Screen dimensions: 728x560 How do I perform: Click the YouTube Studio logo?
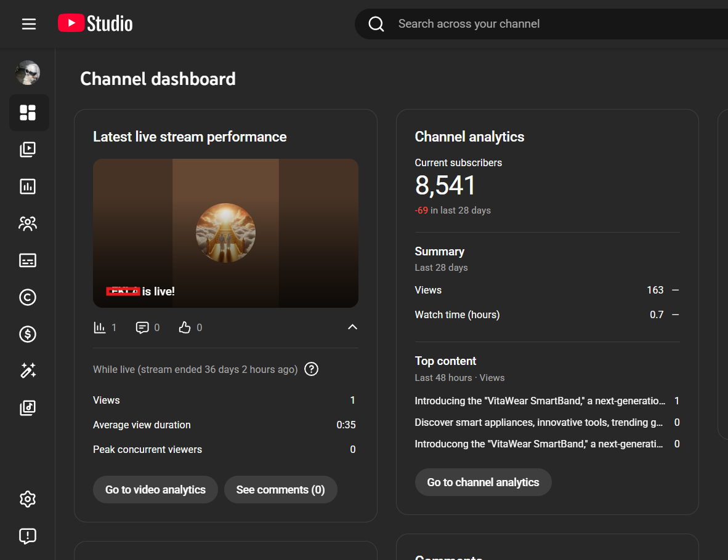[95, 24]
